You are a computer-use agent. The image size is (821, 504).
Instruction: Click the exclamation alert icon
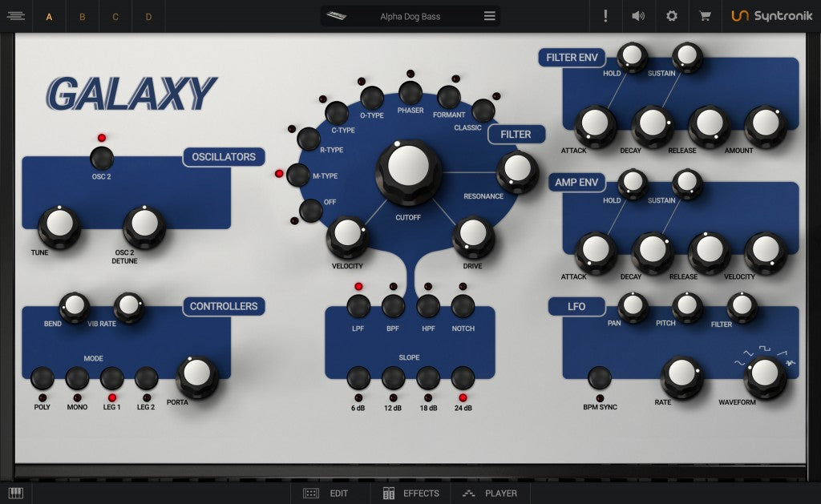pyautogui.click(x=605, y=15)
